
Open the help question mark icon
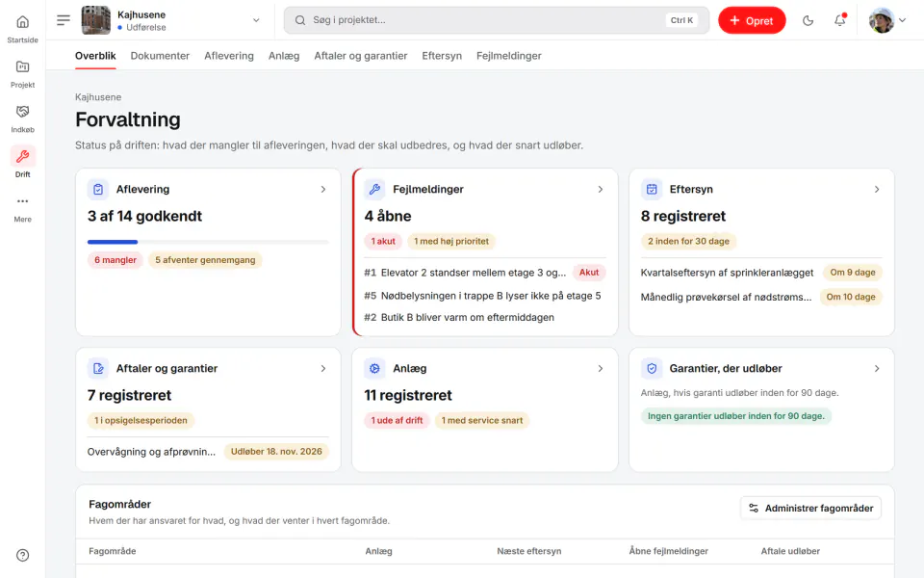[22, 555]
